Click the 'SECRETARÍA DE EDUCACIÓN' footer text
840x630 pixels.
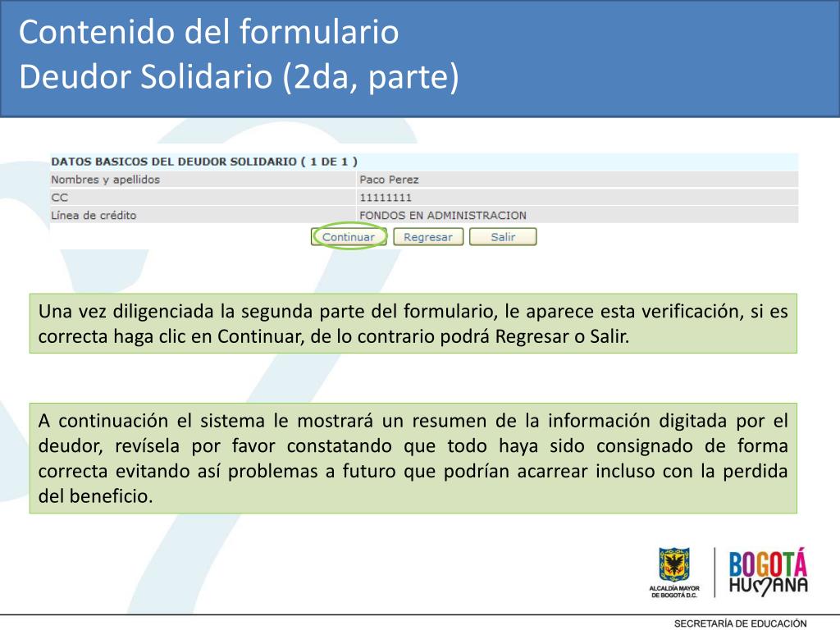[741, 623]
